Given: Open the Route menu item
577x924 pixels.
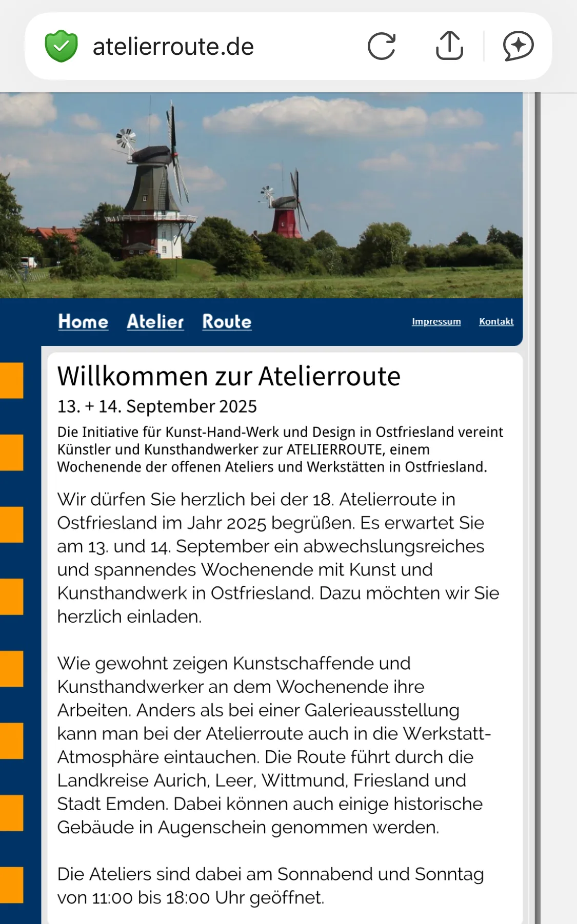Looking at the screenshot, I should [x=227, y=321].
